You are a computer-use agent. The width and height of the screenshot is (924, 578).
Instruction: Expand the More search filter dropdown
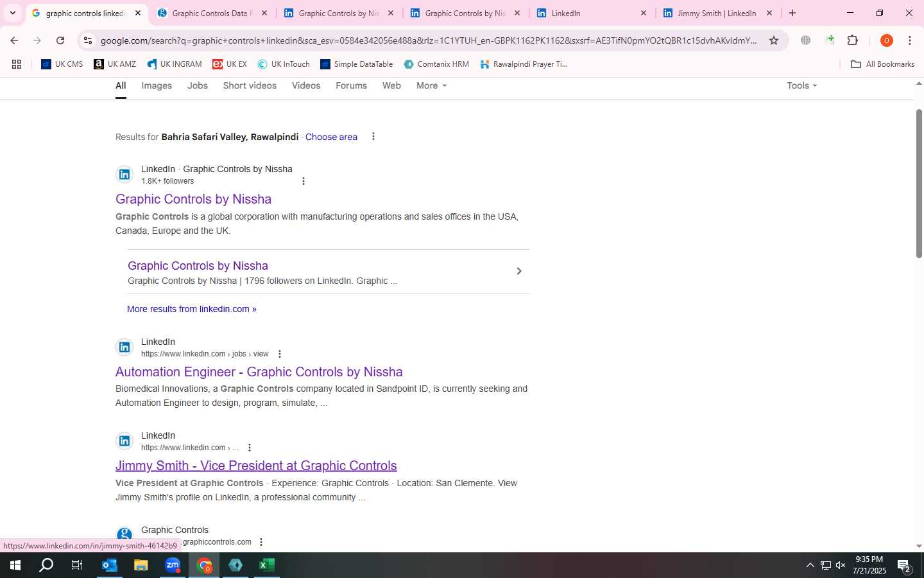pos(431,85)
